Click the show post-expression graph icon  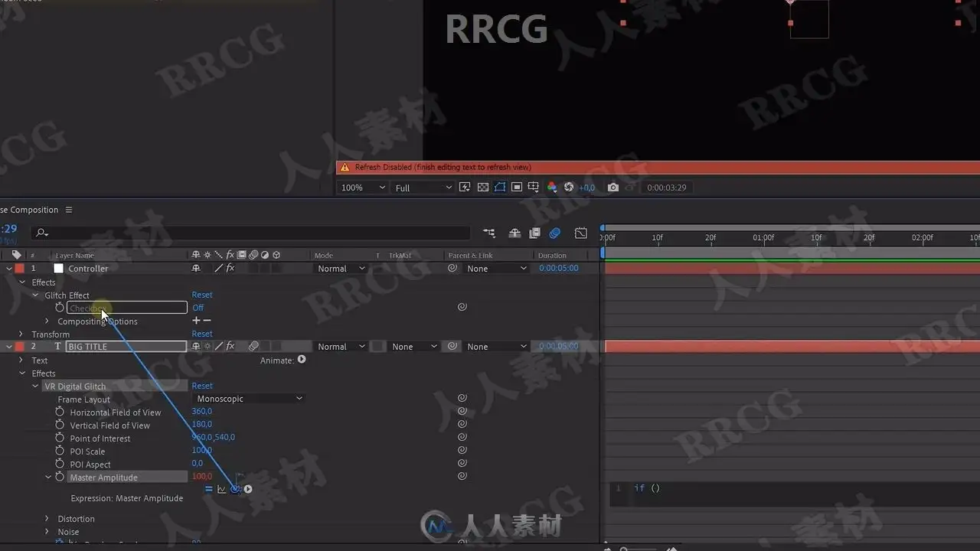click(222, 489)
